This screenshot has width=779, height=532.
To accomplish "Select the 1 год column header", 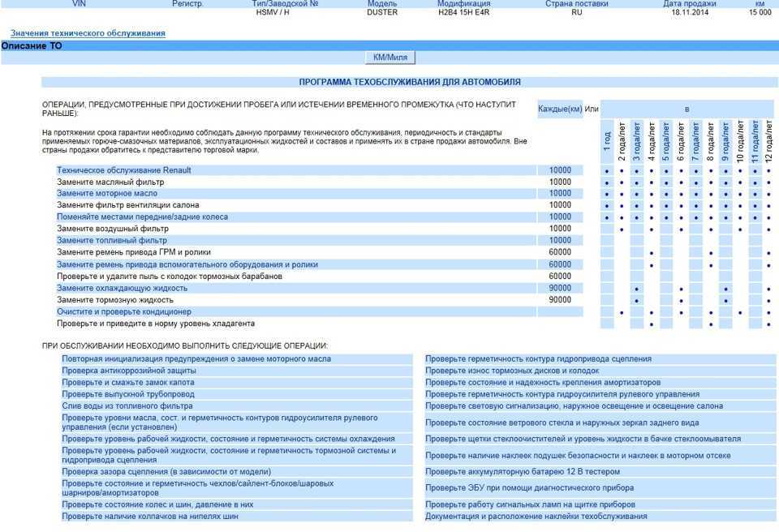I will pyautogui.click(x=607, y=142).
